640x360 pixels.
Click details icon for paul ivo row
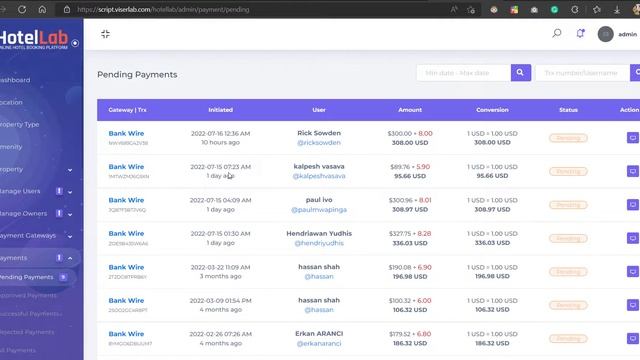[633, 204]
